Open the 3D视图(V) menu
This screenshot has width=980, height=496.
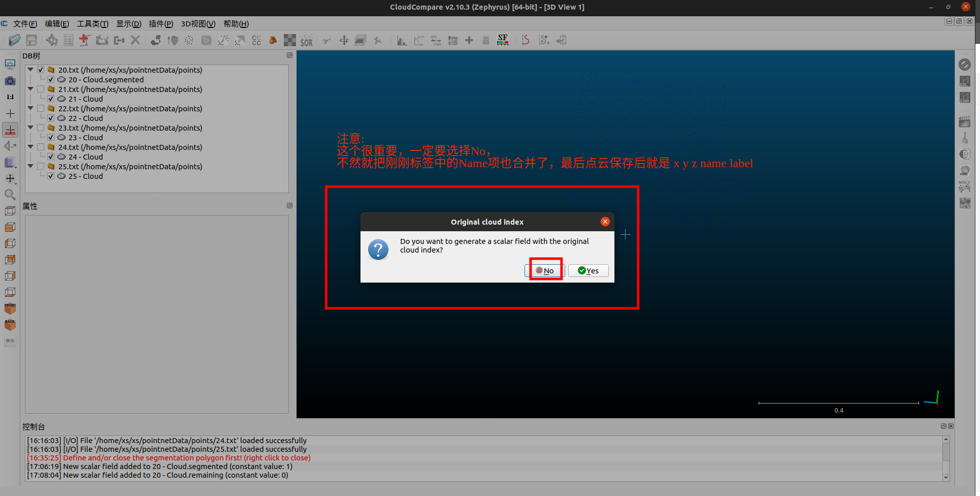(198, 24)
